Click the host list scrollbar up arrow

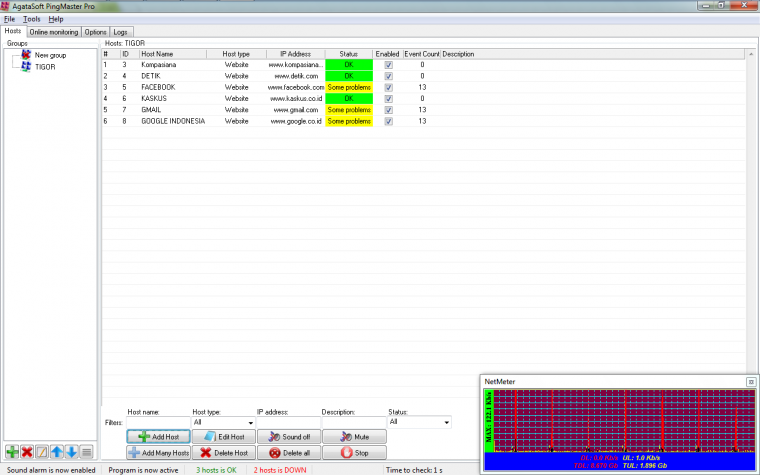751,54
